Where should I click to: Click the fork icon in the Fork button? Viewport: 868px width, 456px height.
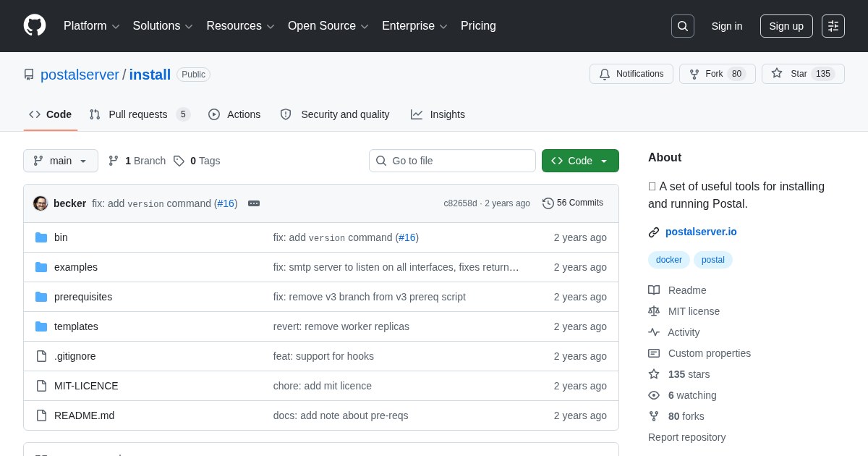(x=694, y=74)
